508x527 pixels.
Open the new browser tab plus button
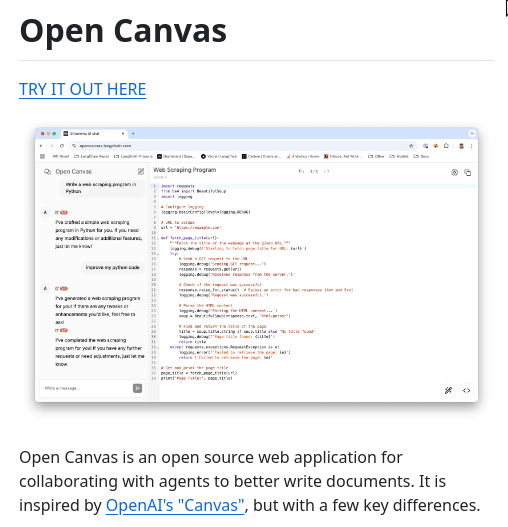(x=133, y=133)
